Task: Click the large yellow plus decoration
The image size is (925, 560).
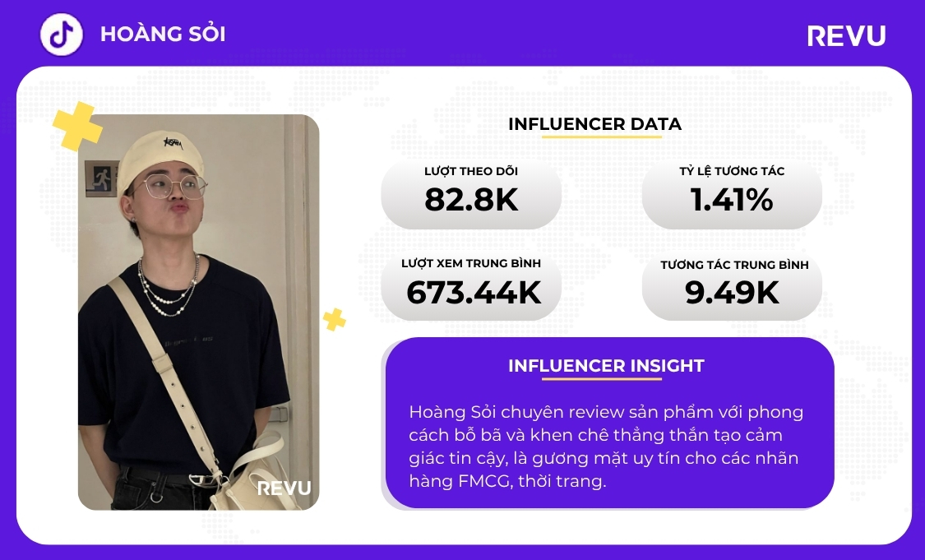Action: [77, 127]
